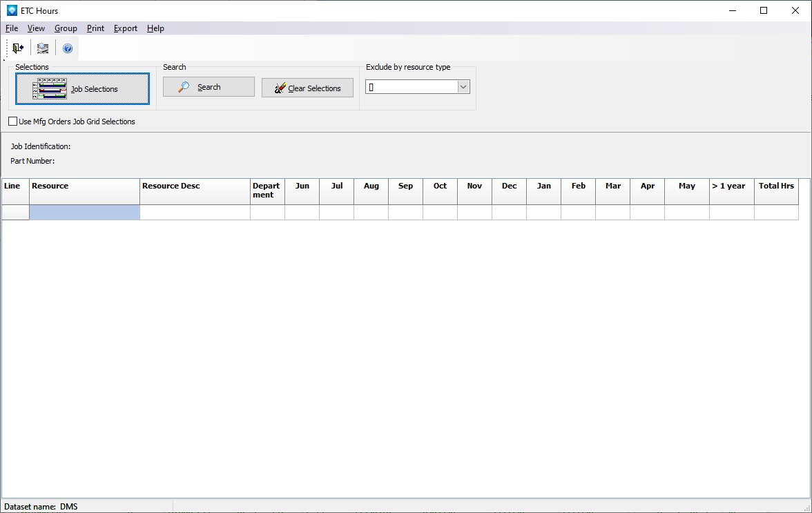812x513 pixels.
Task: Maximize the ETC Hours window
Action: tap(764, 10)
